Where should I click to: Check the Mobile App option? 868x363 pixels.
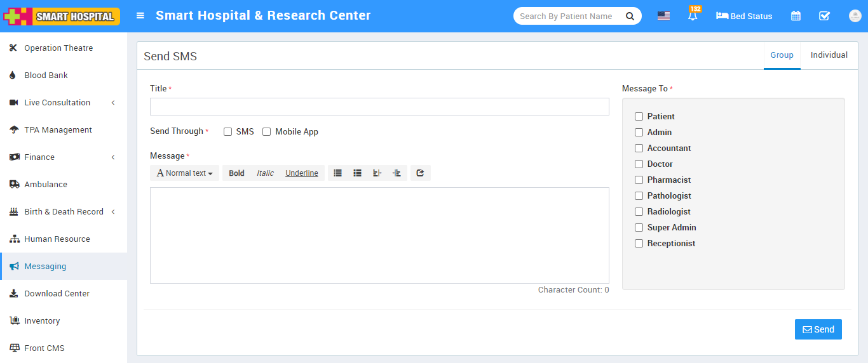pyautogui.click(x=267, y=132)
